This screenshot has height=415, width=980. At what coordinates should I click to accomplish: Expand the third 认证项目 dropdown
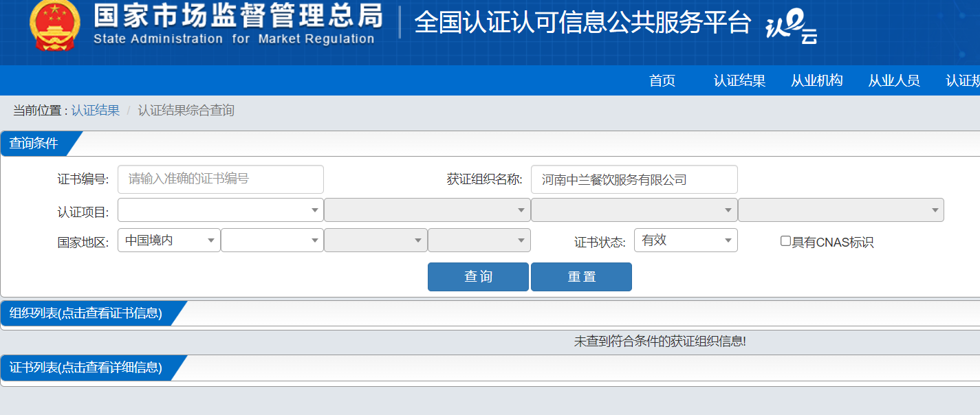pos(634,210)
